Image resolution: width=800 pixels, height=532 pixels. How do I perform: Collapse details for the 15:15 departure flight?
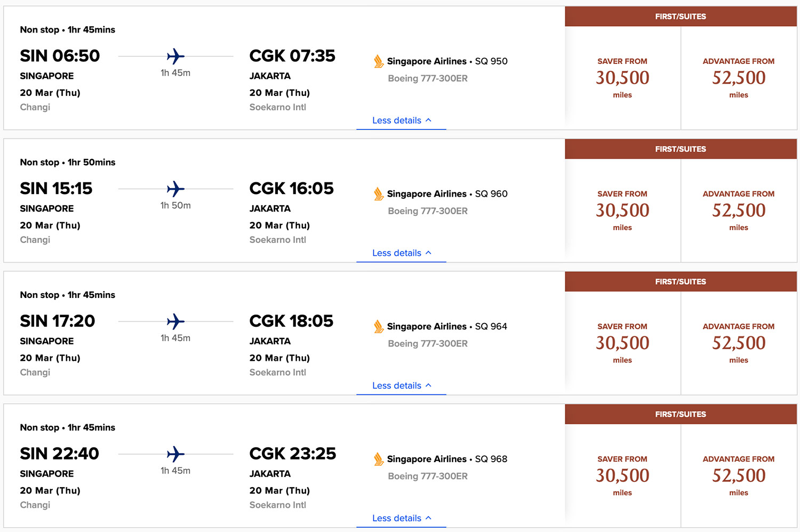(401, 253)
